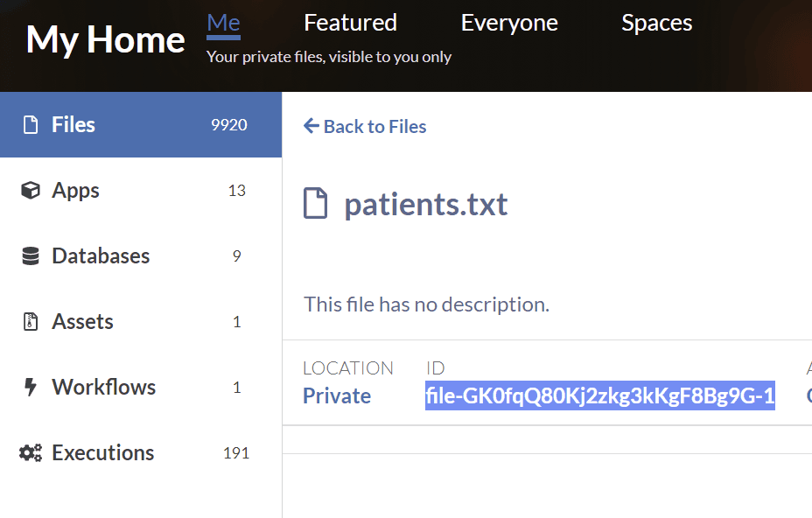This screenshot has width=812, height=518.
Task: Open the Everyone tab
Action: pos(509,23)
